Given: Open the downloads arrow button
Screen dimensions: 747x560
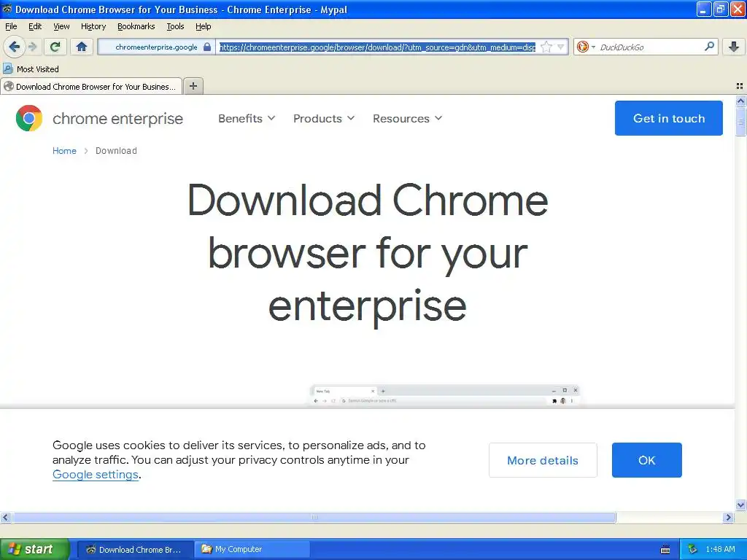Looking at the screenshot, I should (734, 47).
